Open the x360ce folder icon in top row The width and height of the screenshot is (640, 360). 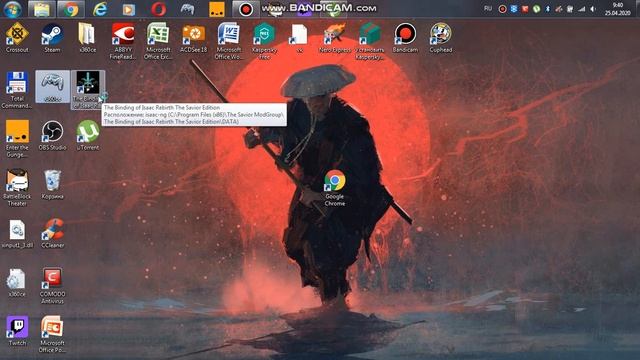87,38
